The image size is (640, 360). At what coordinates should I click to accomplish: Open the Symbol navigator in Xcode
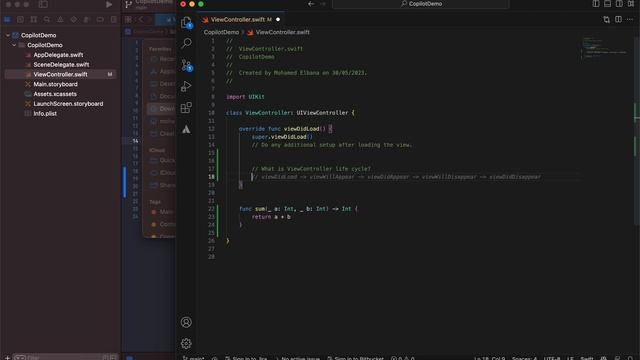pos(34,19)
